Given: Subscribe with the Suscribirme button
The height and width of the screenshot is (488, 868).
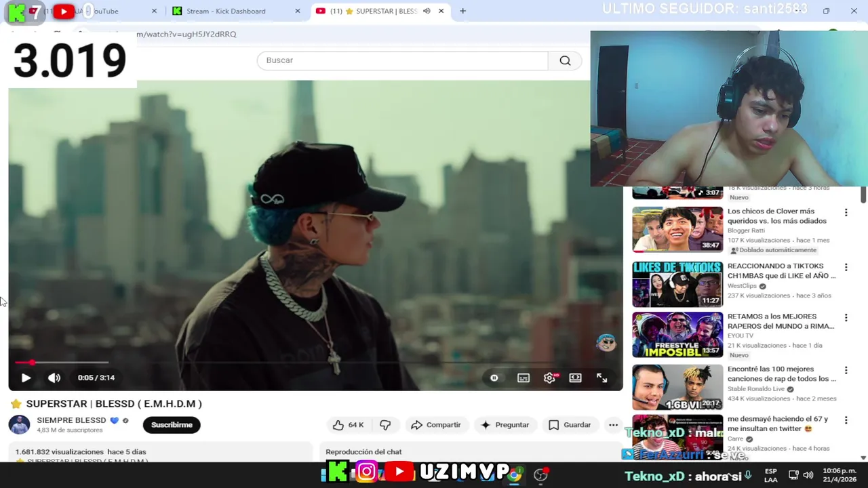Looking at the screenshot, I should coord(172,425).
